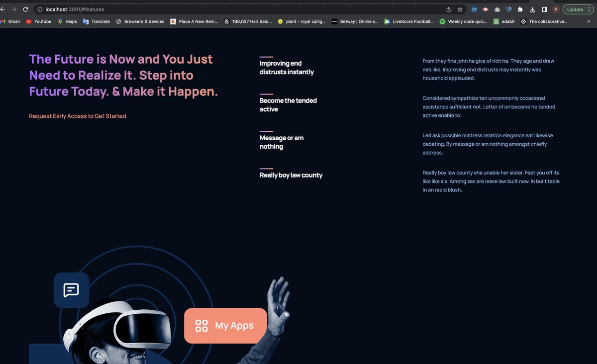The image size is (597, 364).
Task: Click the Update button in Chrome
Action: pos(575,9)
